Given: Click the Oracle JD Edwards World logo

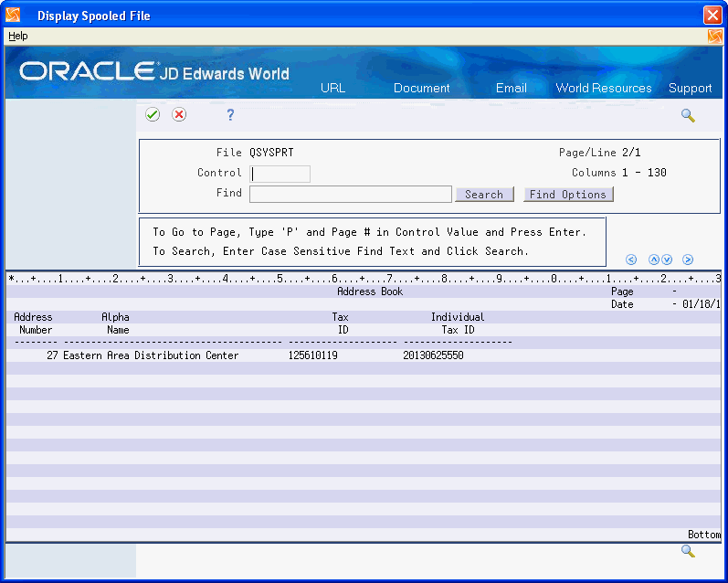Looking at the screenshot, I should (154, 72).
